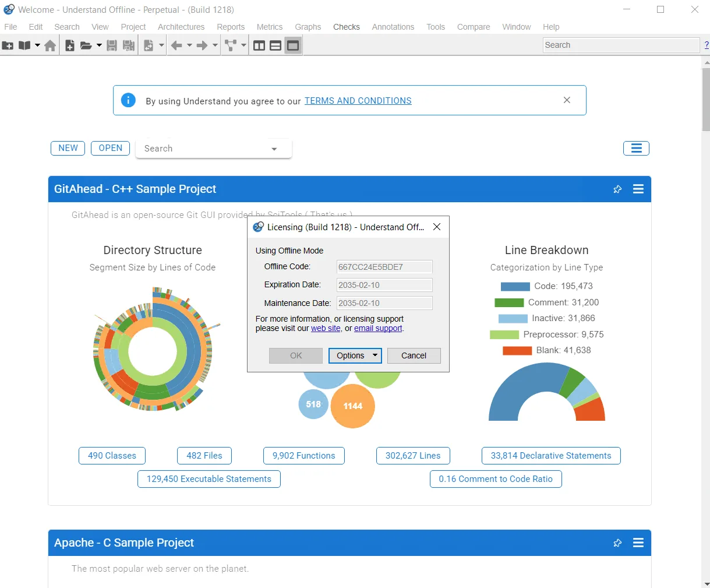Toggle the single-pane layout icon
This screenshot has width=710, height=588.
(293, 45)
